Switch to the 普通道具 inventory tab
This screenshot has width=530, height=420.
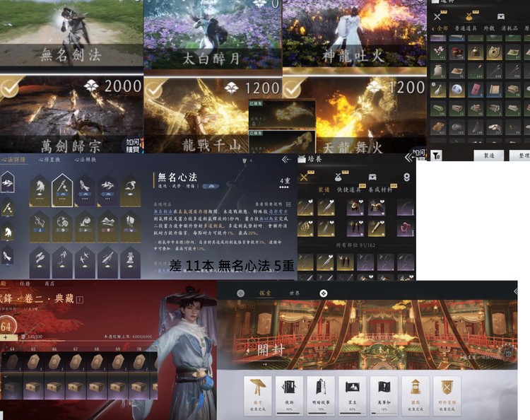[x=465, y=28]
